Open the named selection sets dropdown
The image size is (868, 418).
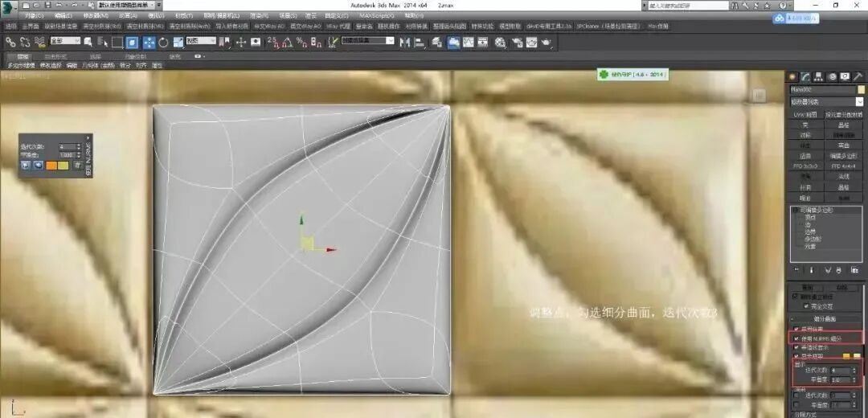pos(367,41)
